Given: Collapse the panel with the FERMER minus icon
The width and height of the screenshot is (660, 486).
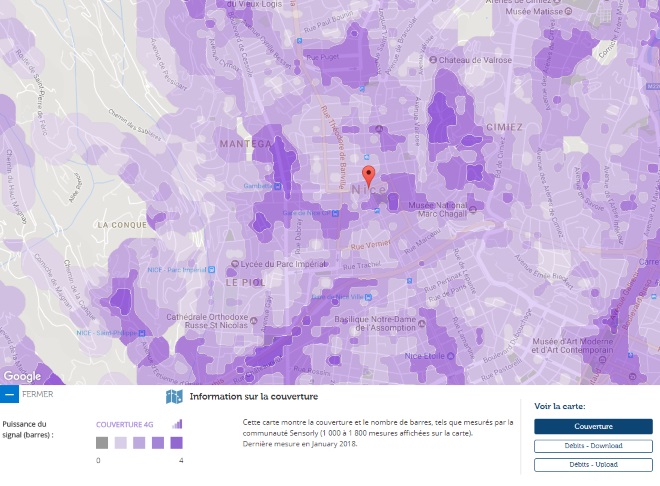Looking at the screenshot, I should coord(9,394).
